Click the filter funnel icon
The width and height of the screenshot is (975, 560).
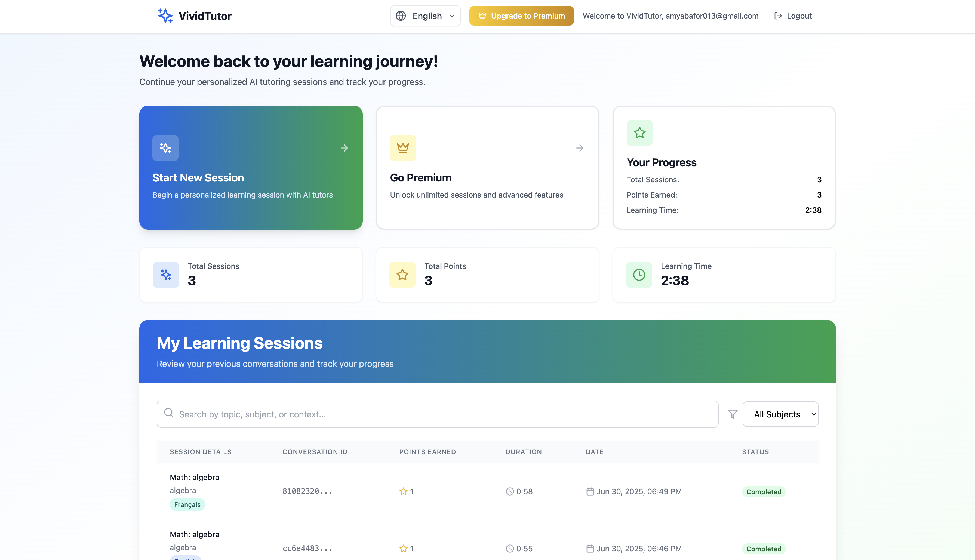pos(732,414)
